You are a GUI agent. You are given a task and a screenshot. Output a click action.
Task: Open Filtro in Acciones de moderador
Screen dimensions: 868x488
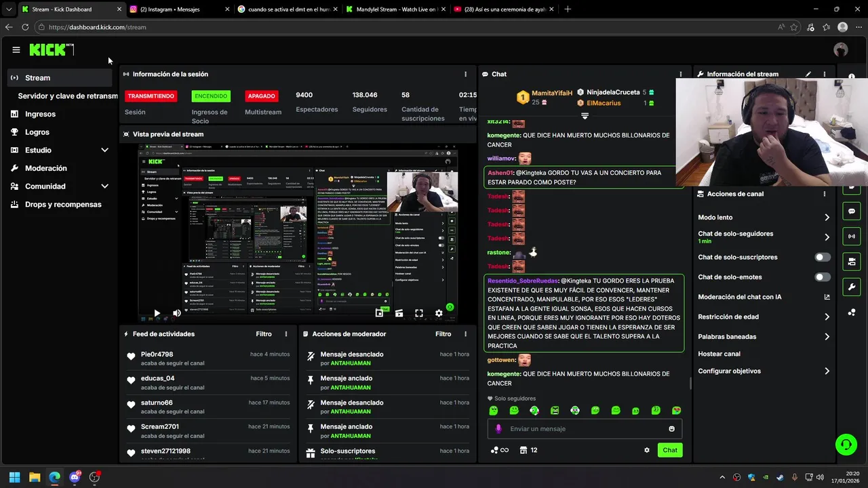tap(443, 334)
